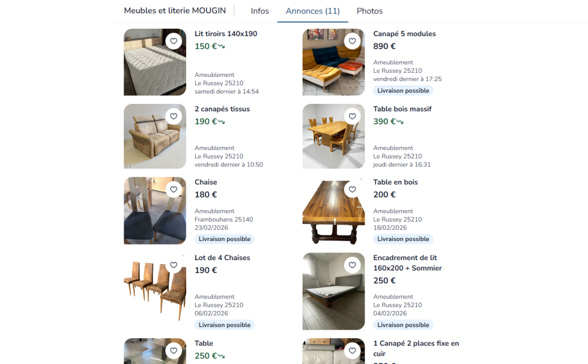Toggle favorite heart on Canapé 2 places cuir
588x364 pixels.
point(352,350)
